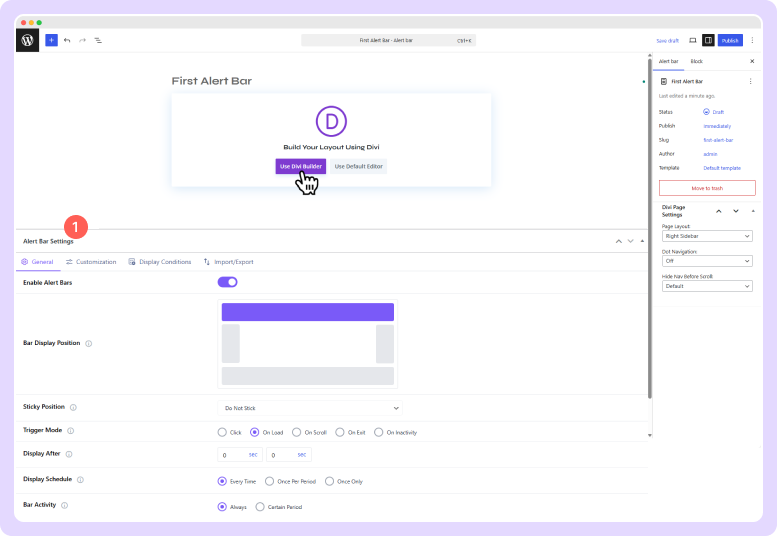The width and height of the screenshot is (777, 536).
Task: Click the Use Divi Builder button
Action: [300, 166]
